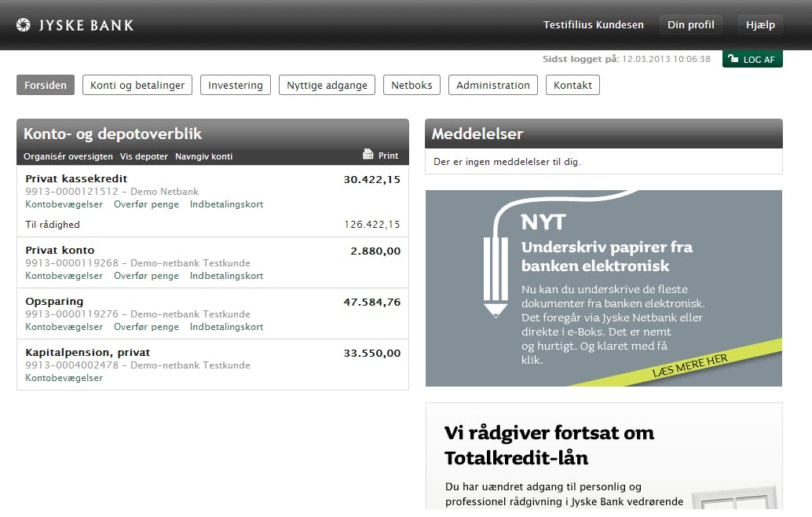
Task: Open Privat kassekredit account
Action: (x=76, y=178)
